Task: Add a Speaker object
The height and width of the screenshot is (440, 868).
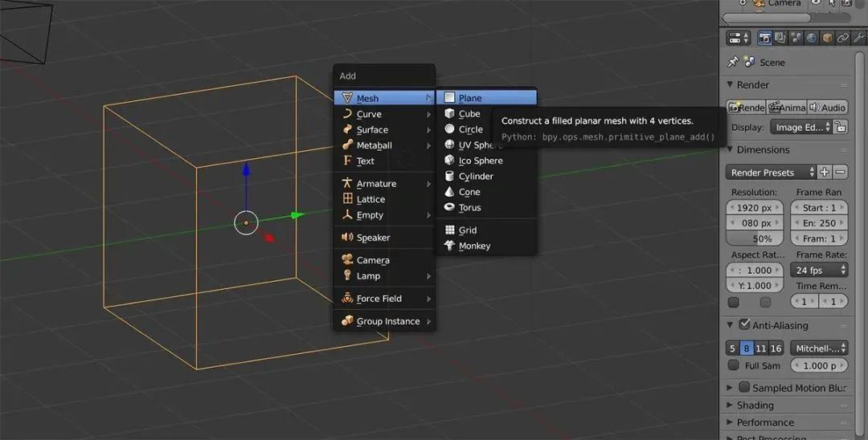Action: pos(384,238)
